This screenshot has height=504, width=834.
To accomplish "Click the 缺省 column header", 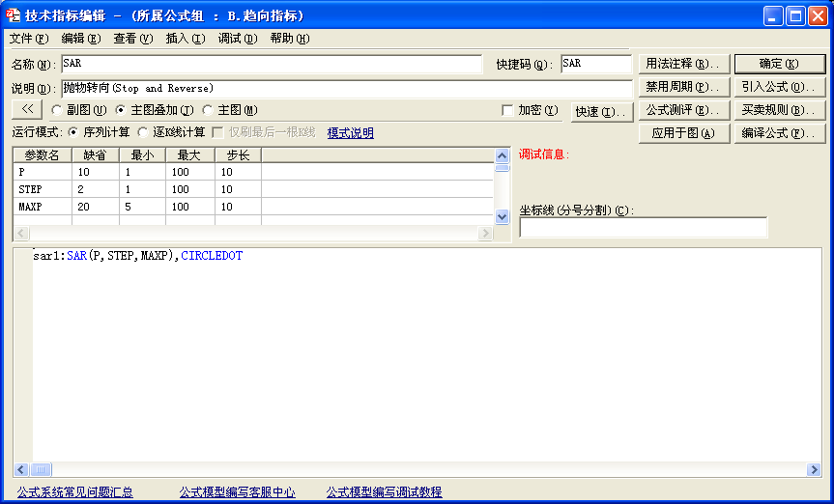I will tap(96, 155).
